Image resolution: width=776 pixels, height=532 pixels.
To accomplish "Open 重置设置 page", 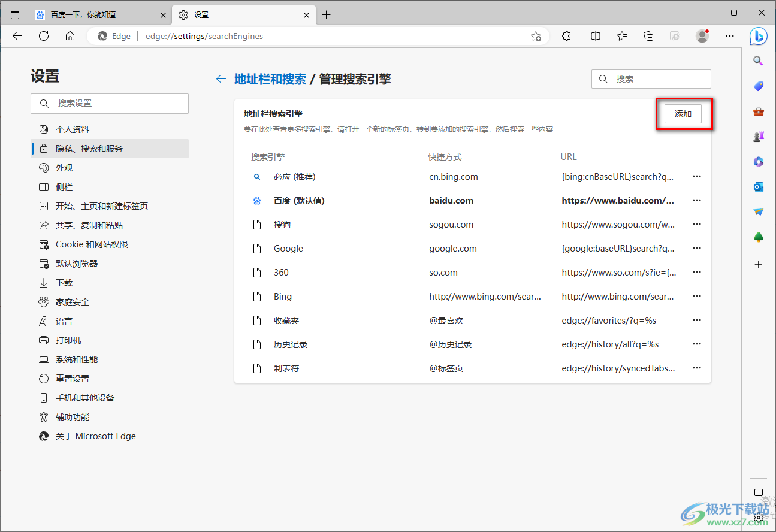I will pyautogui.click(x=110, y=379).
